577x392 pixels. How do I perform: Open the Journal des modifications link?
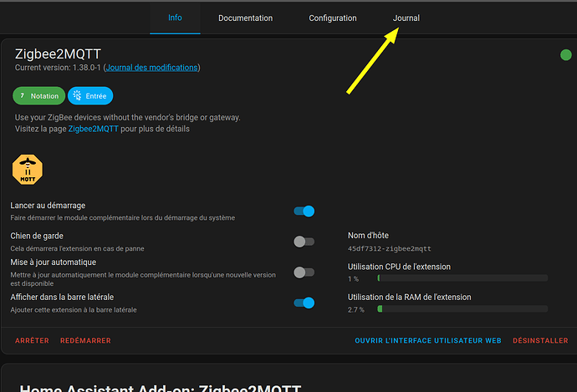pyautogui.click(x=151, y=68)
